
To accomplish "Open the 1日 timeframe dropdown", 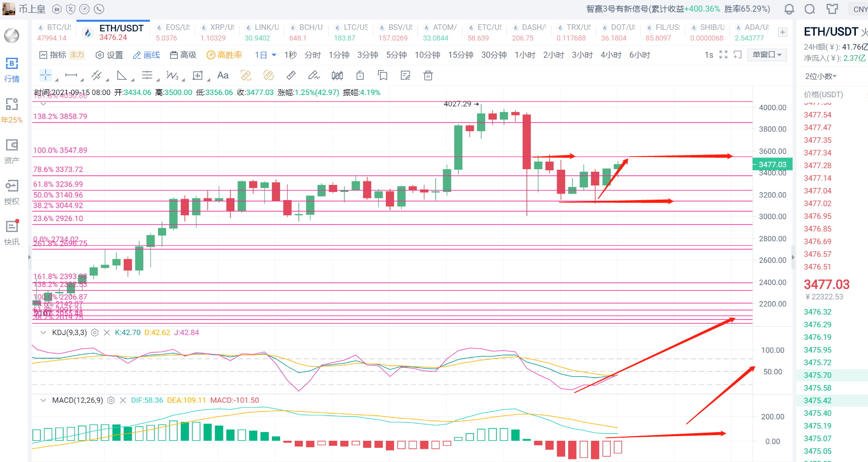I will coord(265,55).
